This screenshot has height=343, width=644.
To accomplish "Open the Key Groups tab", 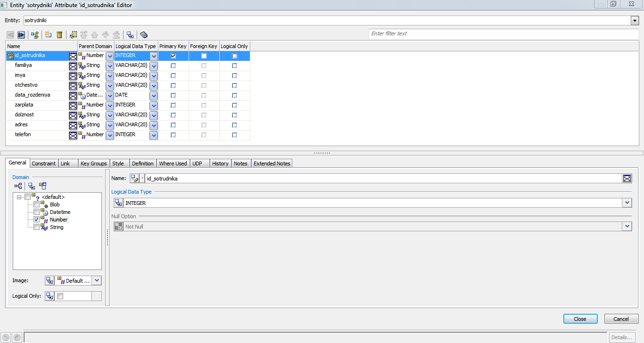I will click(94, 163).
